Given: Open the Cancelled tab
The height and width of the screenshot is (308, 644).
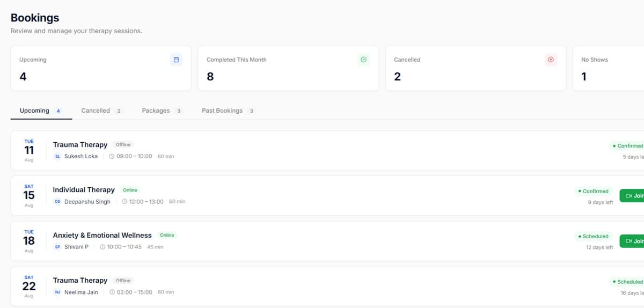Looking at the screenshot, I should coord(101,111).
